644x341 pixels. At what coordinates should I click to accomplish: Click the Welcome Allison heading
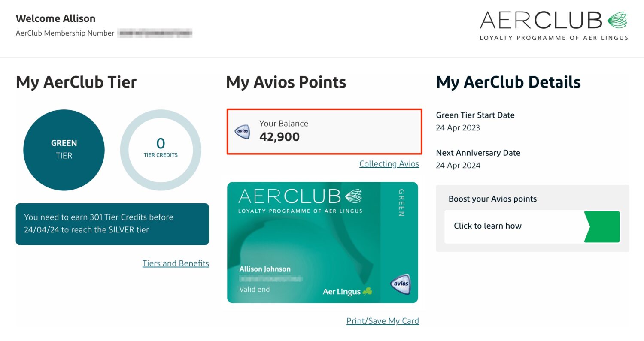[x=55, y=18]
